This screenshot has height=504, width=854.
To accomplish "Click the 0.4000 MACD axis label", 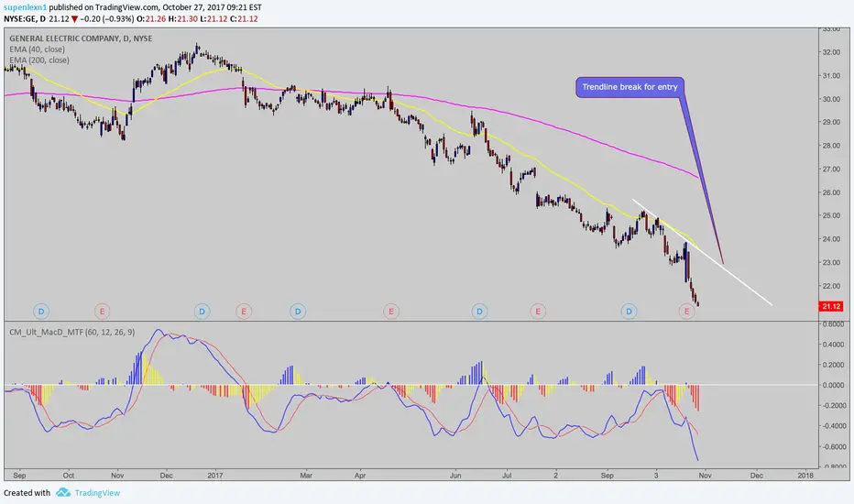I will click(x=833, y=345).
